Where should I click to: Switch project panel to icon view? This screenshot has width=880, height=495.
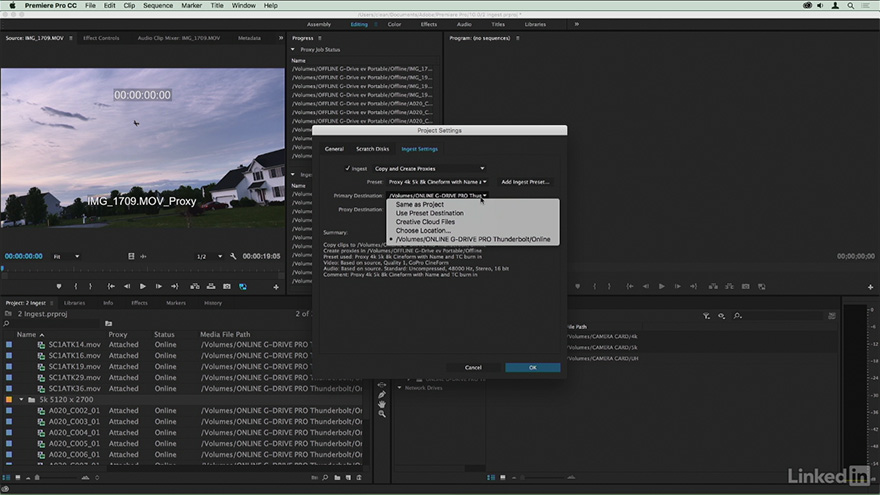click(x=18, y=478)
